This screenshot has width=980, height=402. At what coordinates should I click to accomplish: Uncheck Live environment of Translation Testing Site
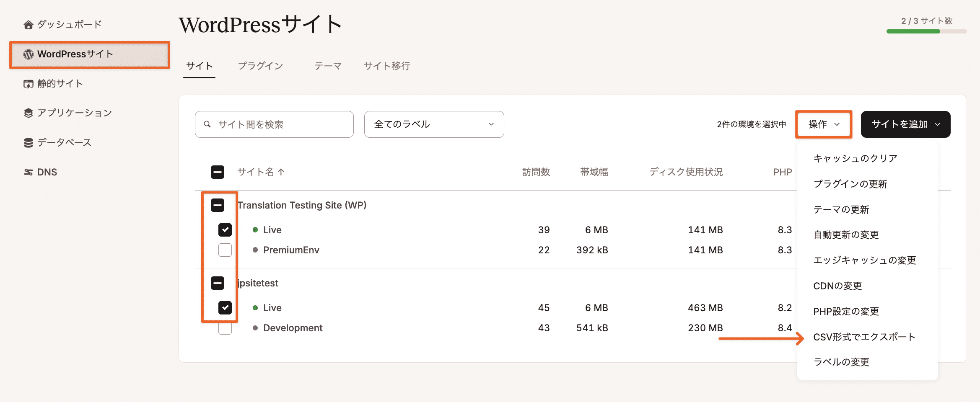pos(225,230)
